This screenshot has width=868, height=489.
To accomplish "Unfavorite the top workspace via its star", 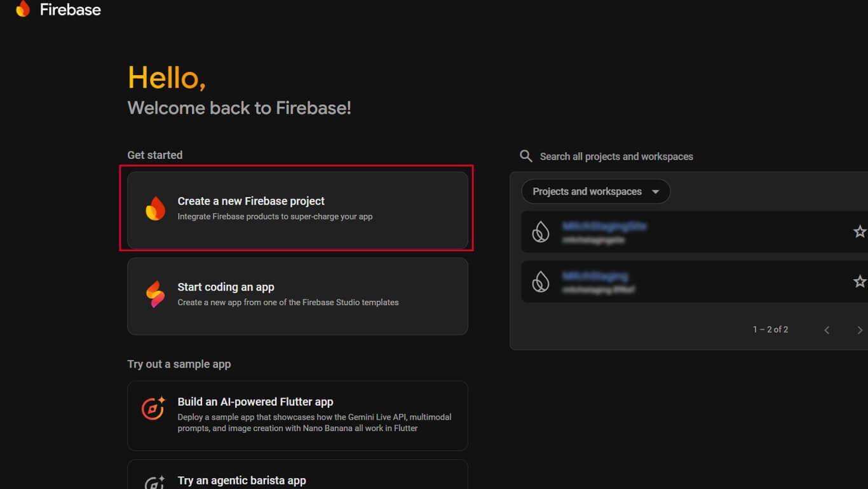I will click(x=860, y=231).
